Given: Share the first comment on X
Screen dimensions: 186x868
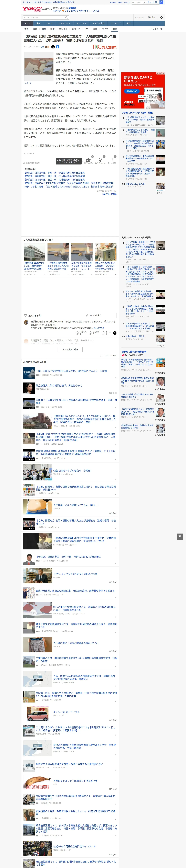Looking at the screenshot, I should coord(115,333).
